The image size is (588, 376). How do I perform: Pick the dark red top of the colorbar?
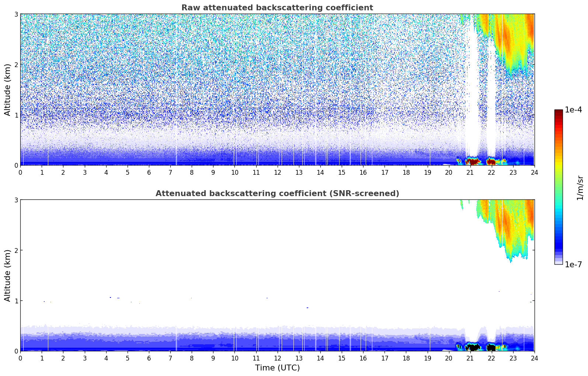pos(559,112)
